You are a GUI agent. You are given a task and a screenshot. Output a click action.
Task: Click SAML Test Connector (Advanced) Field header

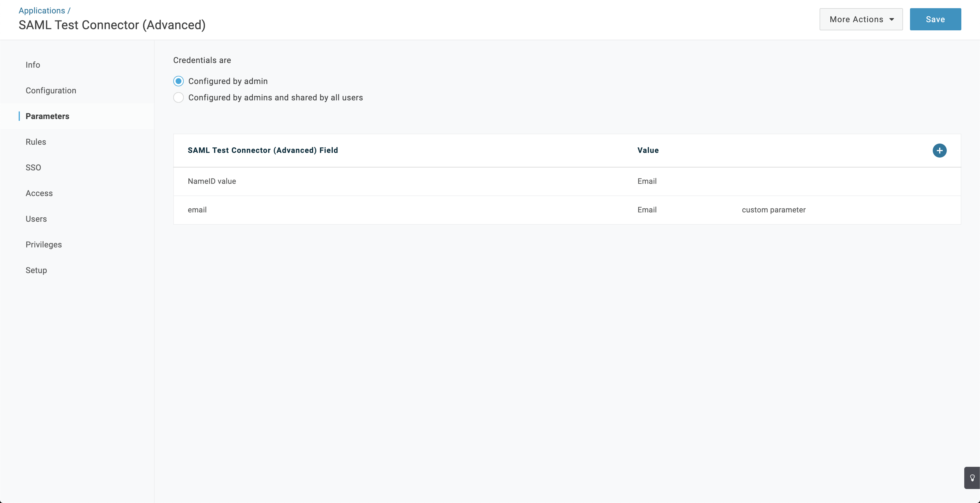262,150
